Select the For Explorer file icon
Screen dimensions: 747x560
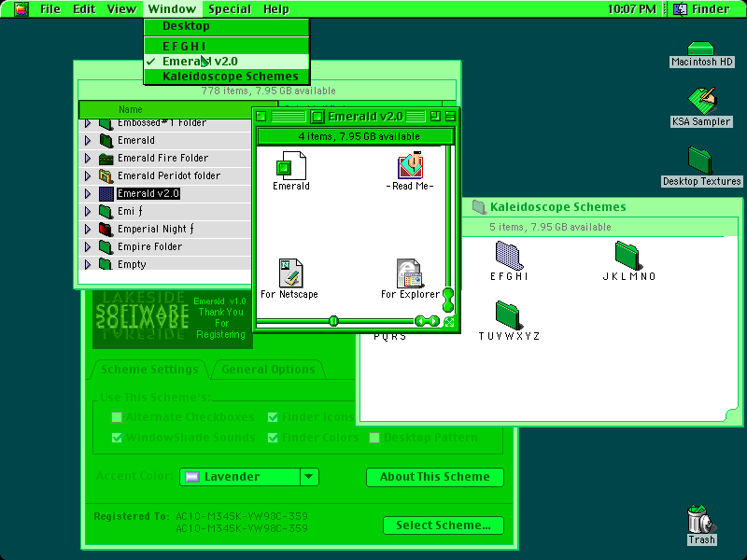(x=409, y=273)
